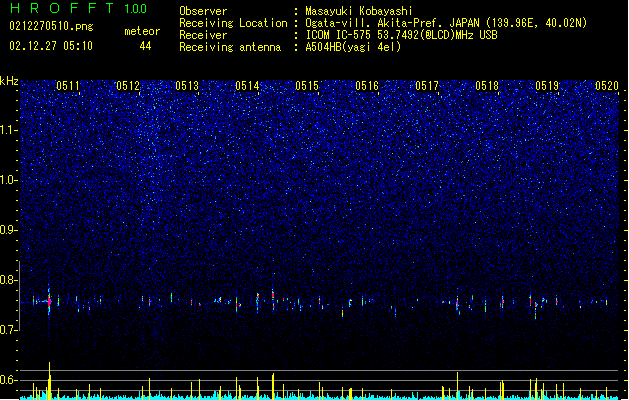Click the meteor count value 44
629x400 pixels.
pos(145,46)
